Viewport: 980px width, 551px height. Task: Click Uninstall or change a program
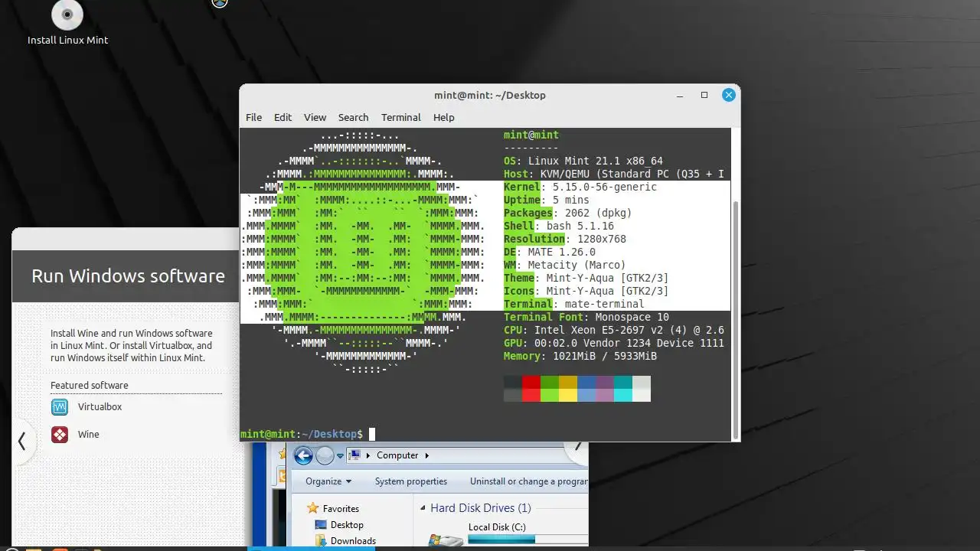pyautogui.click(x=529, y=481)
